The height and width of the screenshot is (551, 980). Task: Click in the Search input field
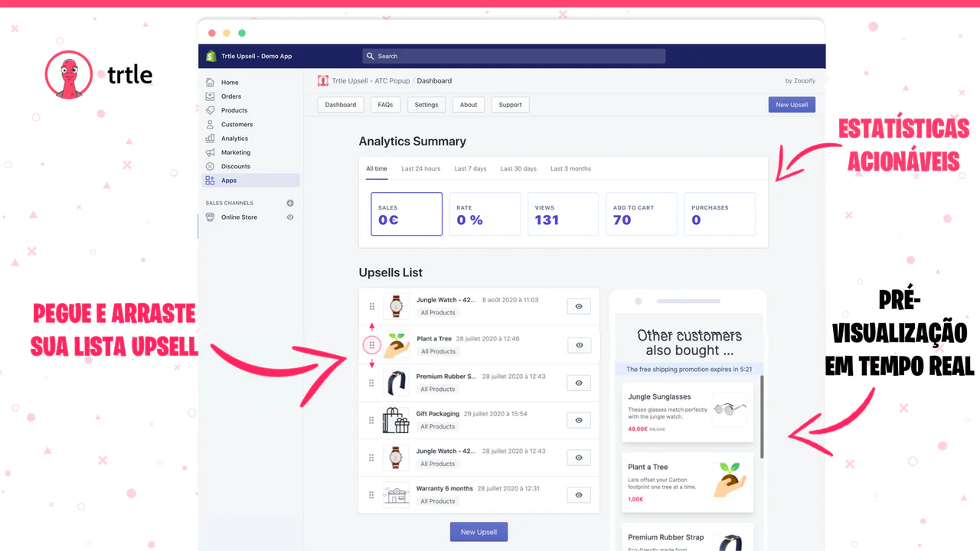point(514,56)
